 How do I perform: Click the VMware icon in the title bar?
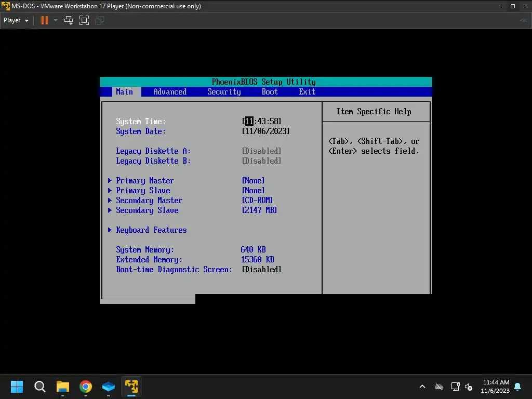click(6, 6)
